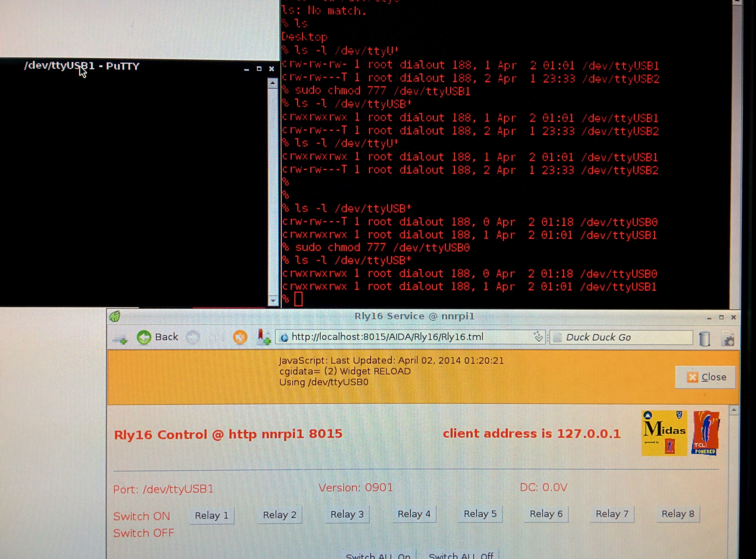756x559 pixels.
Task: Click the Midori new tab icon
Action: pyautogui.click(x=121, y=339)
